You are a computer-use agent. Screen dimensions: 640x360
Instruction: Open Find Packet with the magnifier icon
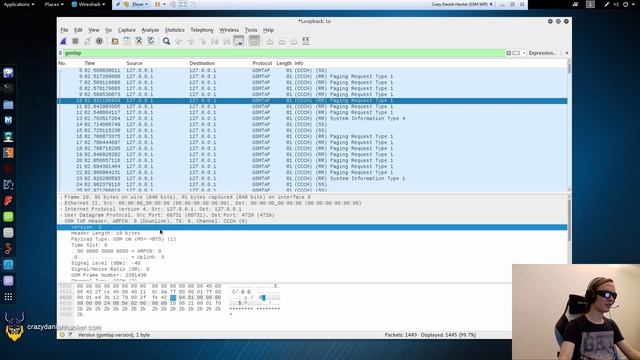coord(167,41)
